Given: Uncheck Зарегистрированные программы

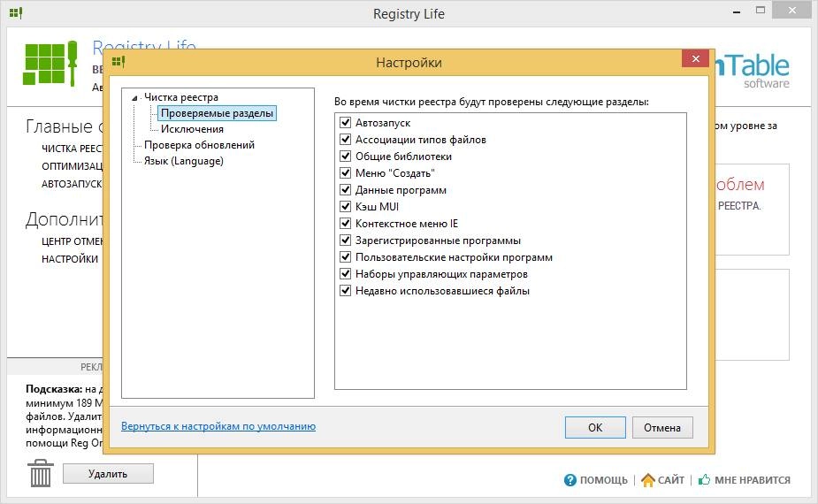Looking at the screenshot, I should click(x=345, y=240).
